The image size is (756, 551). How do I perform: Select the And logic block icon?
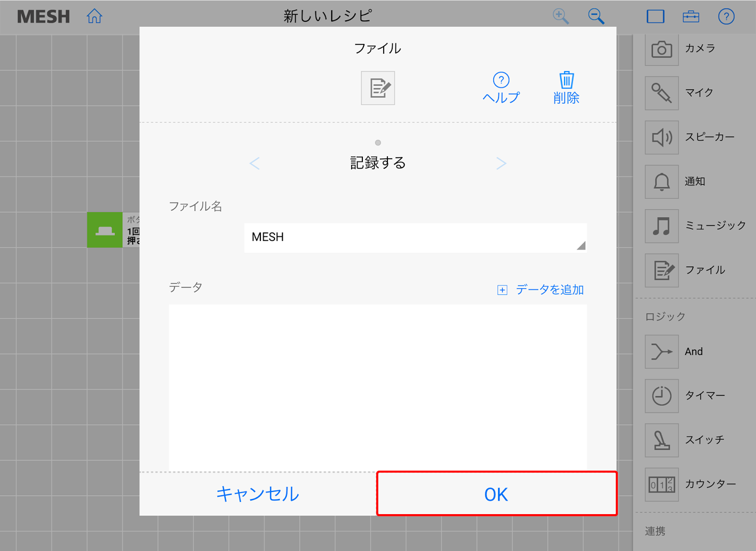[661, 352]
